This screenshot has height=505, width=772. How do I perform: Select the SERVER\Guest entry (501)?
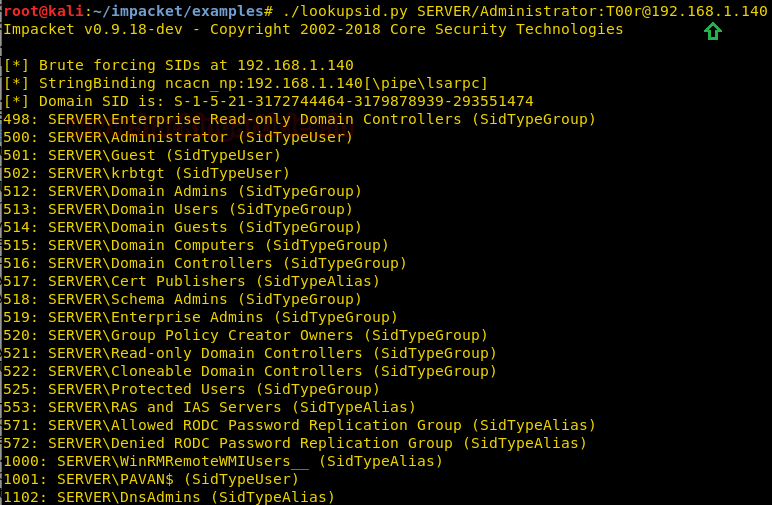click(x=142, y=155)
